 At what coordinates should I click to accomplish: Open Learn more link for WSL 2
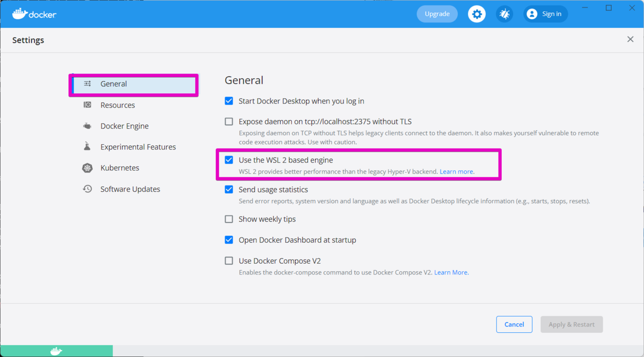coord(457,172)
